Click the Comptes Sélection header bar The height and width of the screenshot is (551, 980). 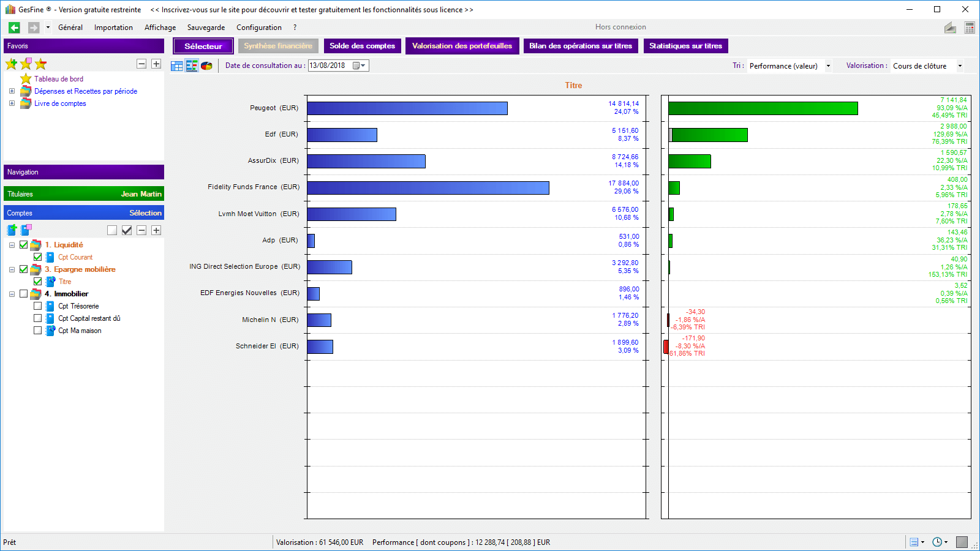[84, 213]
